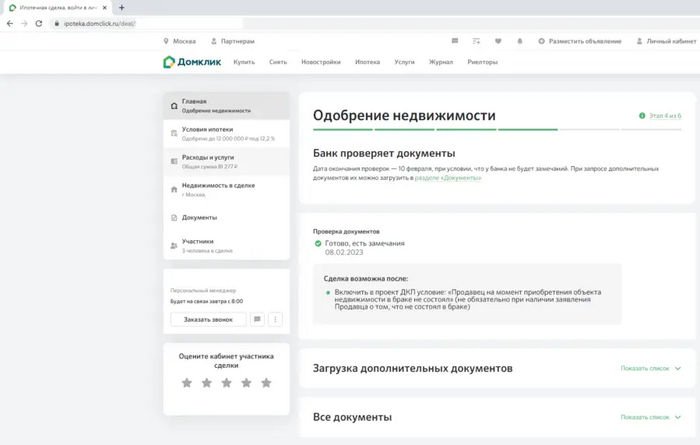The image size is (700, 445).
Task: Reload the browser page
Action: (x=39, y=23)
